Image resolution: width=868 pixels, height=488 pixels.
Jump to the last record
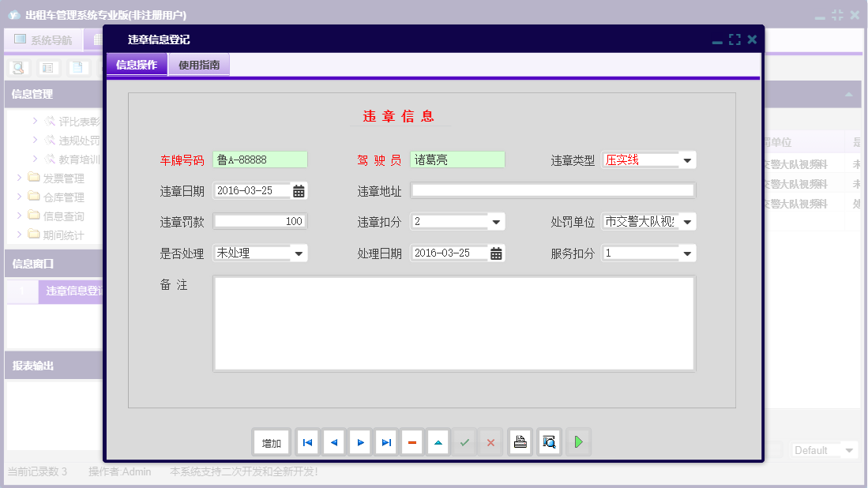(x=385, y=442)
